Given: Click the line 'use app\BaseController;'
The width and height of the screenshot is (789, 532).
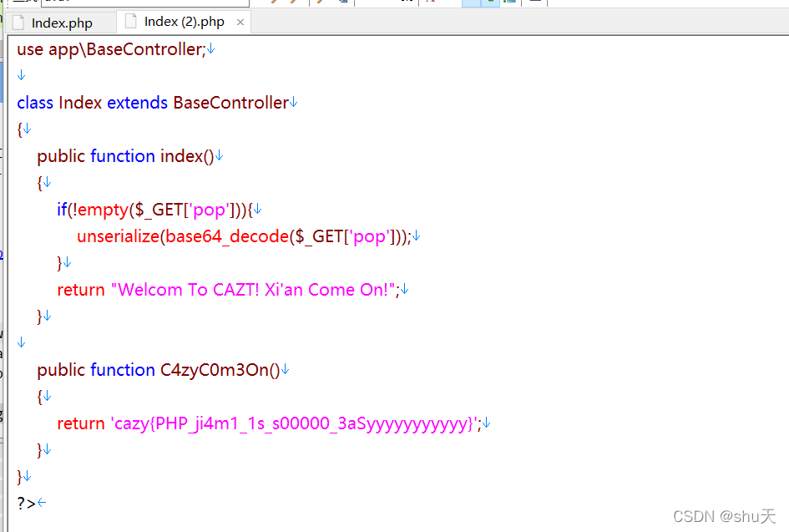Looking at the screenshot, I should pyautogui.click(x=111, y=49).
